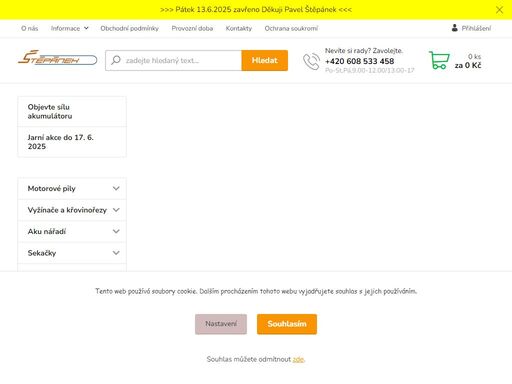Open Ochrana soukromí page
The image size is (512, 384).
coord(291,28)
